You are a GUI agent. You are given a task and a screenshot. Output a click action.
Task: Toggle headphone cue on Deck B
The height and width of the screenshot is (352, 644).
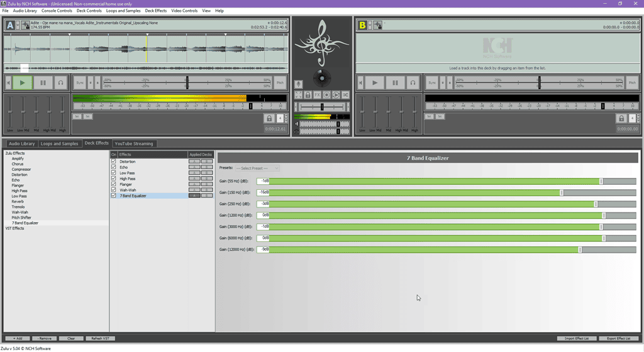point(413,83)
